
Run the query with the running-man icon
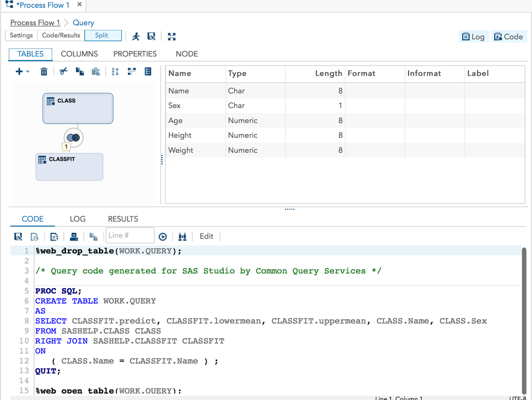pos(136,36)
